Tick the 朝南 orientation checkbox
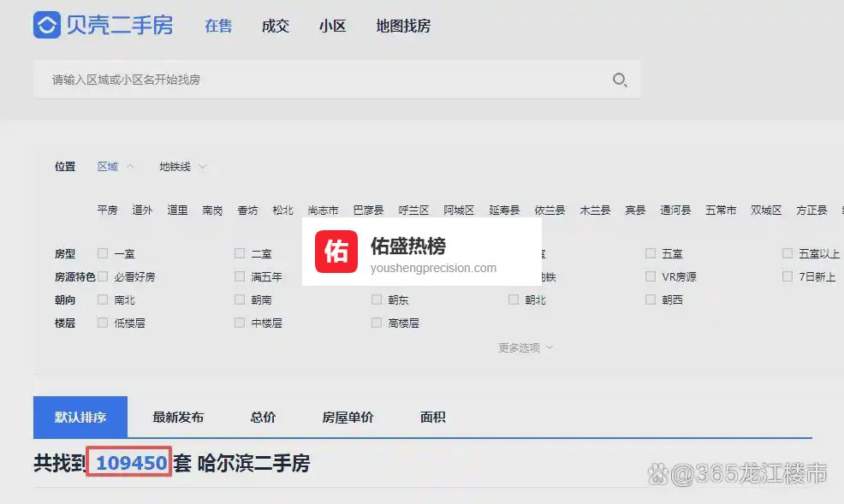Screen dimensions: 844x504 [240, 299]
